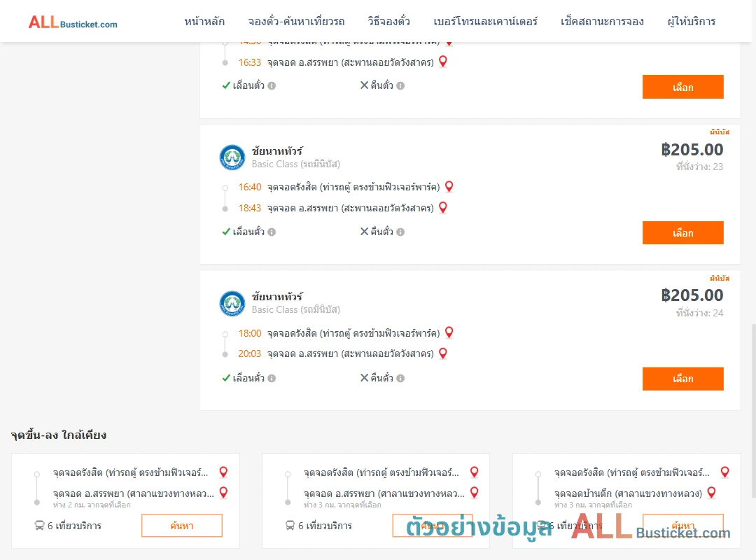Open เบอร์โทรและเคาน์เตอร์ menu item

(x=485, y=21)
